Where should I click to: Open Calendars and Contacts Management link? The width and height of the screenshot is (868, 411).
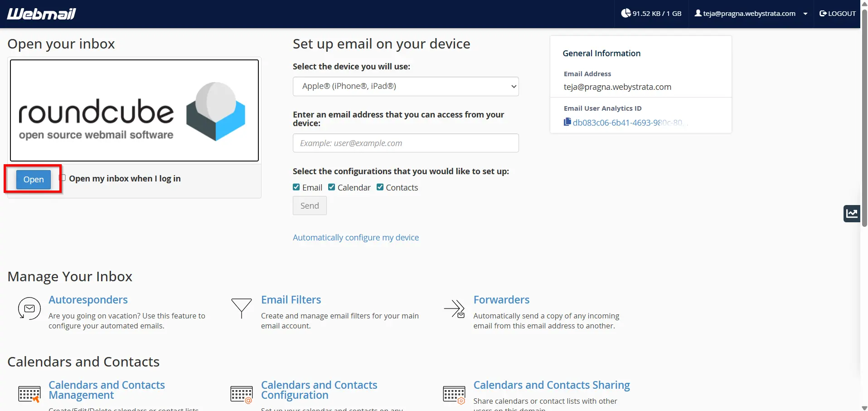tap(107, 390)
